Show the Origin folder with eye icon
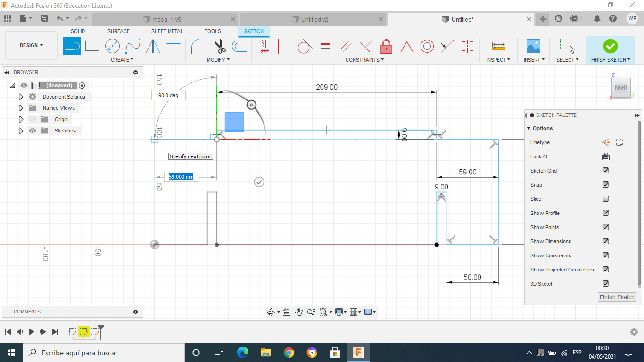 click(x=33, y=119)
